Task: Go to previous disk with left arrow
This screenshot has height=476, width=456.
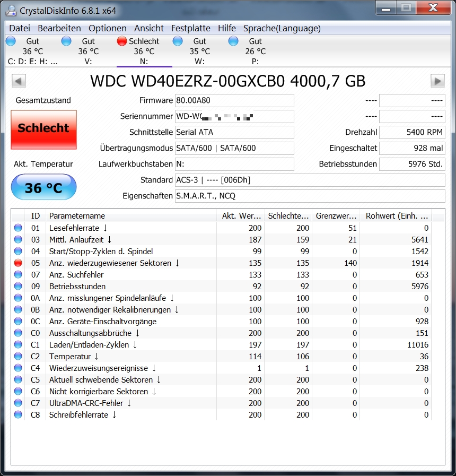Action: (x=19, y=81)
